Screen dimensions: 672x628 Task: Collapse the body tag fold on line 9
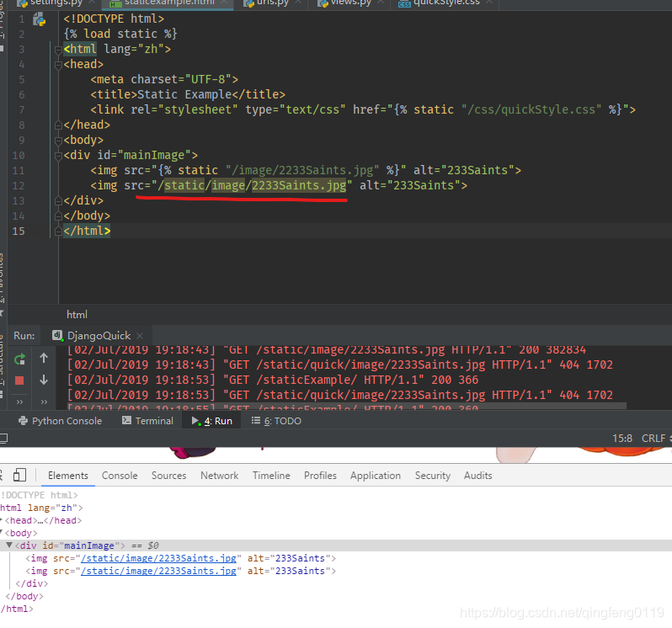coord(59,141)
